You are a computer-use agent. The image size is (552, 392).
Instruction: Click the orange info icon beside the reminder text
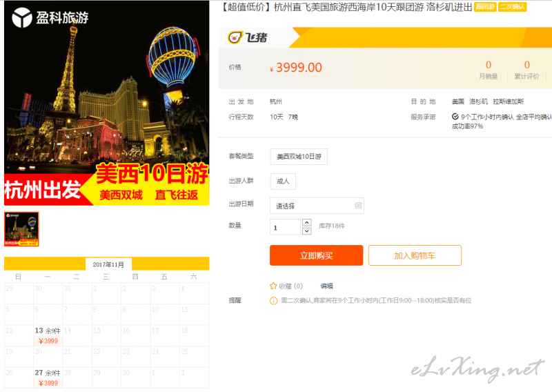pyautogui.click(x=273, y=301)
